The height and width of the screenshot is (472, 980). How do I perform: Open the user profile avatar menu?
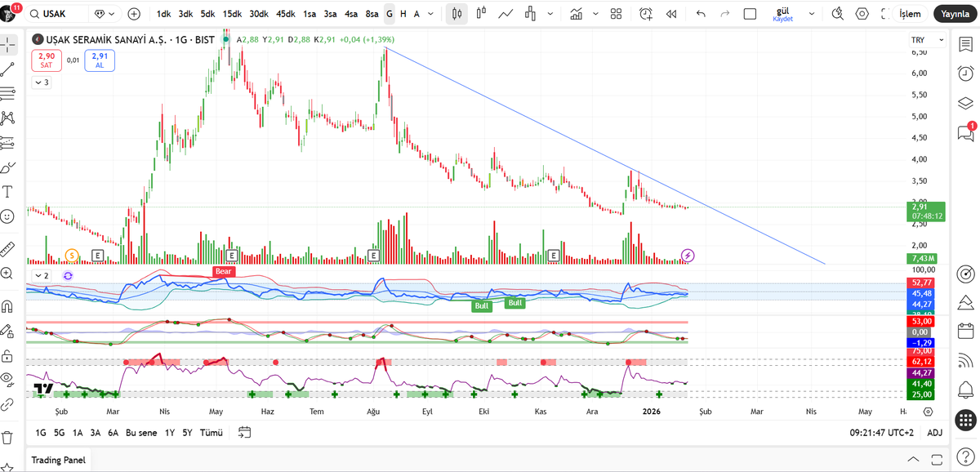click(10, 12)
